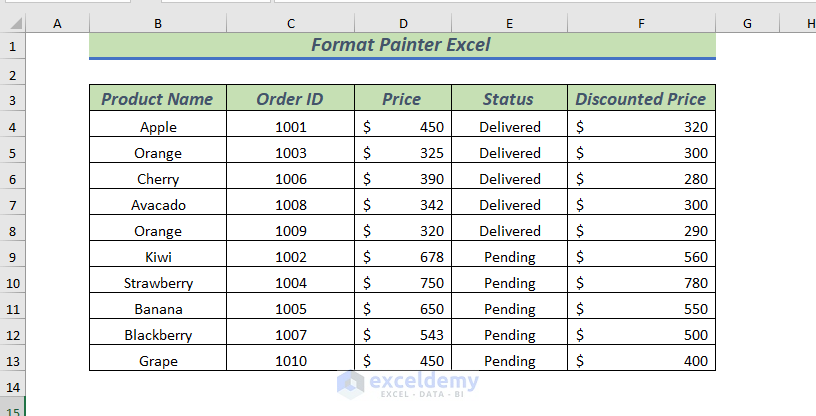
Task: Click the 'Format Painter Excel' title cell
Action: click(402, 45)
